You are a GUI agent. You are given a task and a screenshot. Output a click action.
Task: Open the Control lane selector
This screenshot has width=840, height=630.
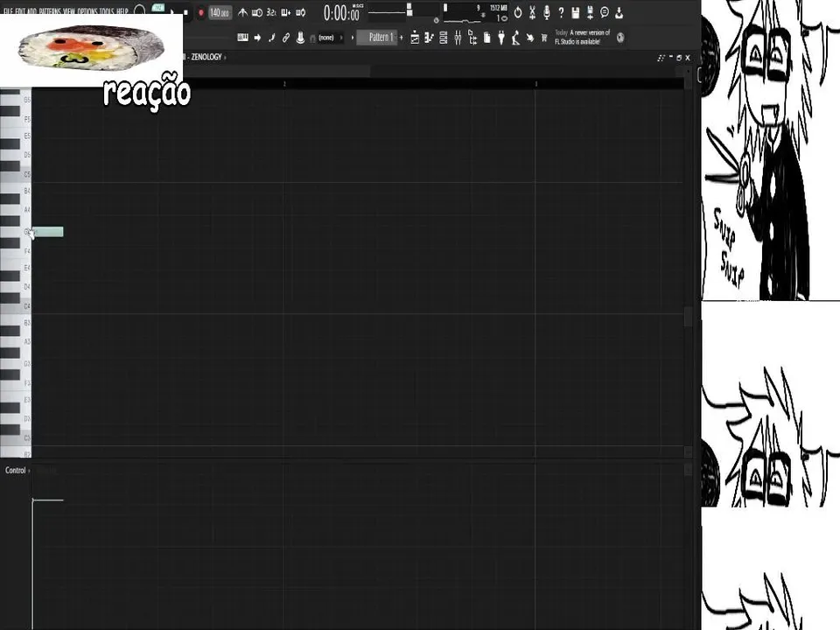click(x=16, y=471)
